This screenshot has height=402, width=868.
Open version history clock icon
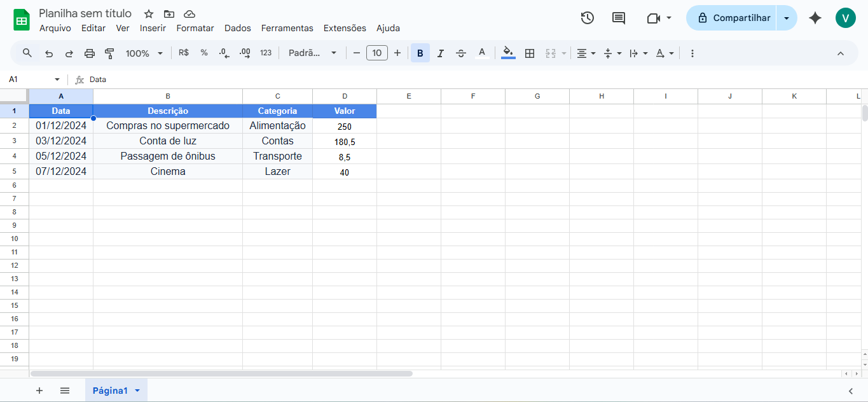(x=588, y=18)
